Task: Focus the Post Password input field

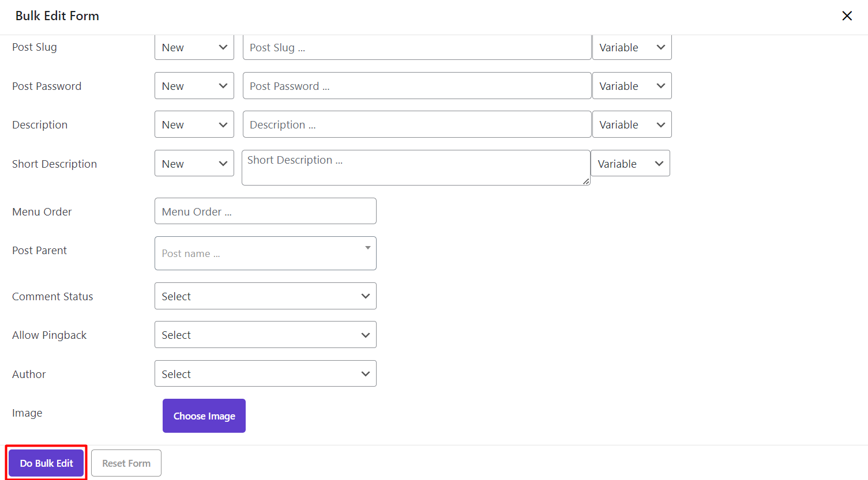Action: [416, 86]
